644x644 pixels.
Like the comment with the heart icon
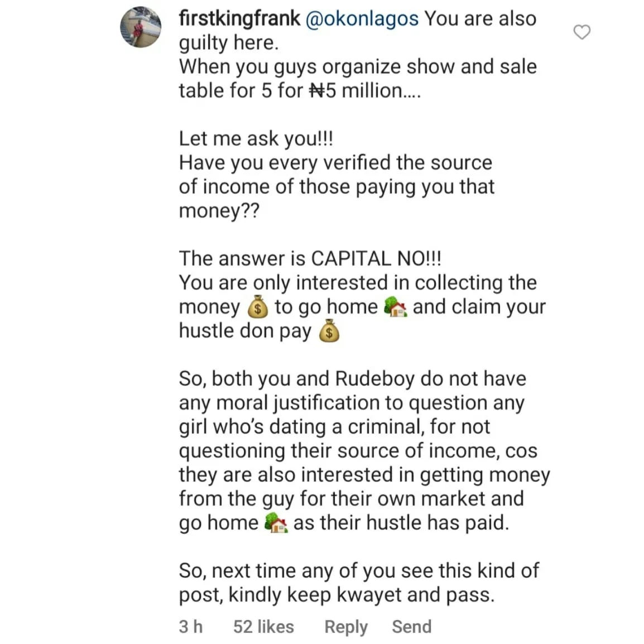[x=581, y=32]
